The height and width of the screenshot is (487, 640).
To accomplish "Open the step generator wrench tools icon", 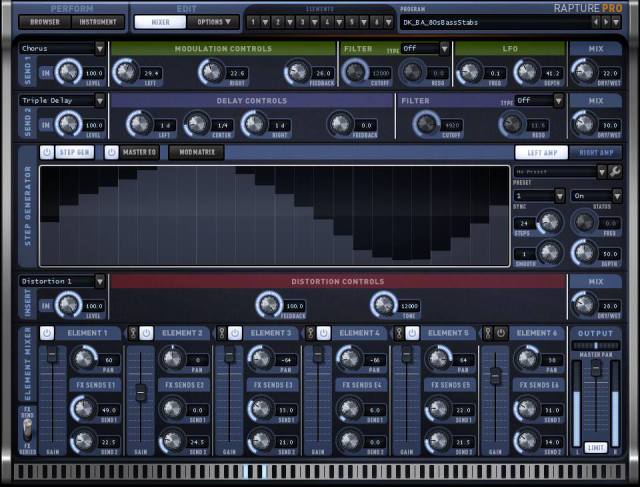I will (615, 172).
